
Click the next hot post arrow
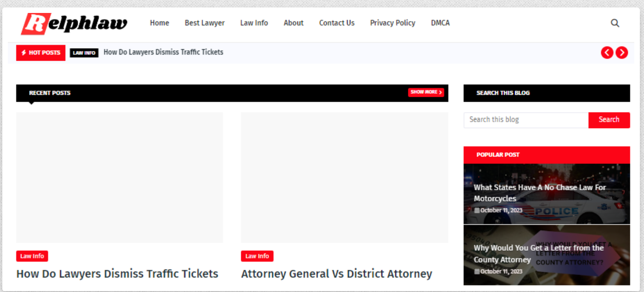tap(622, 53)
